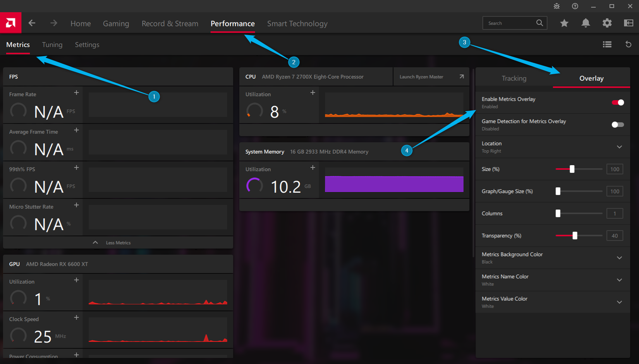Go back with the left arrow
Viewport: 639px width, 364px height.
[x=32, y=23]
